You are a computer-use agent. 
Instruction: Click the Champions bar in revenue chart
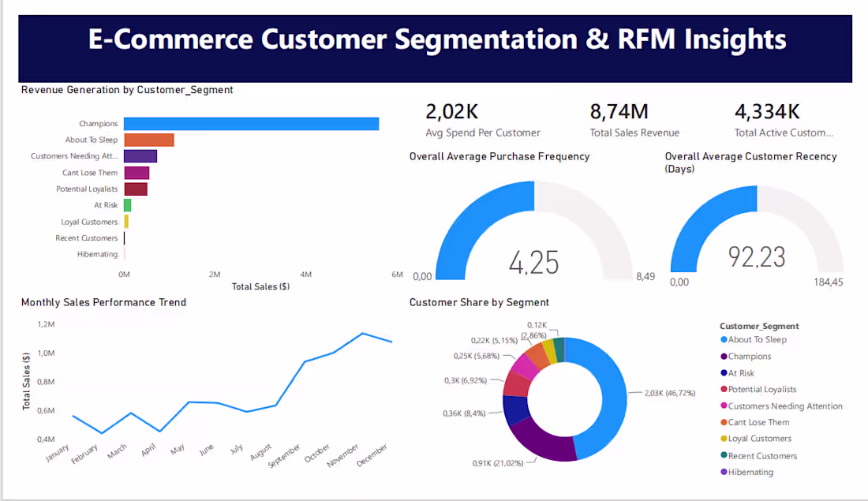[x=251, y=123]
